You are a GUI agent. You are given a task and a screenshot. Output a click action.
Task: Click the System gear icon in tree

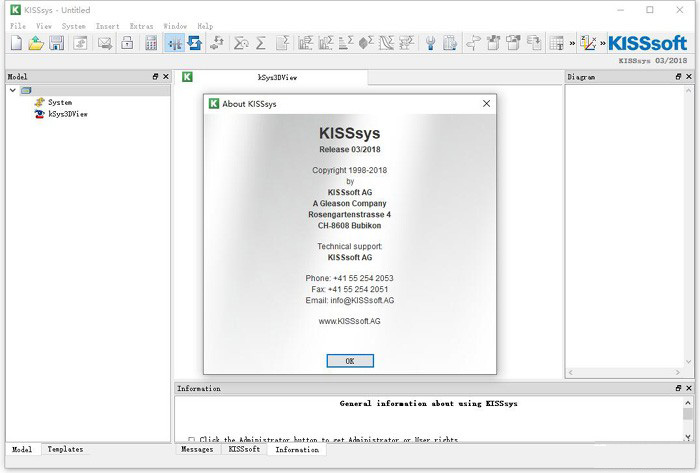coord(40,102)
